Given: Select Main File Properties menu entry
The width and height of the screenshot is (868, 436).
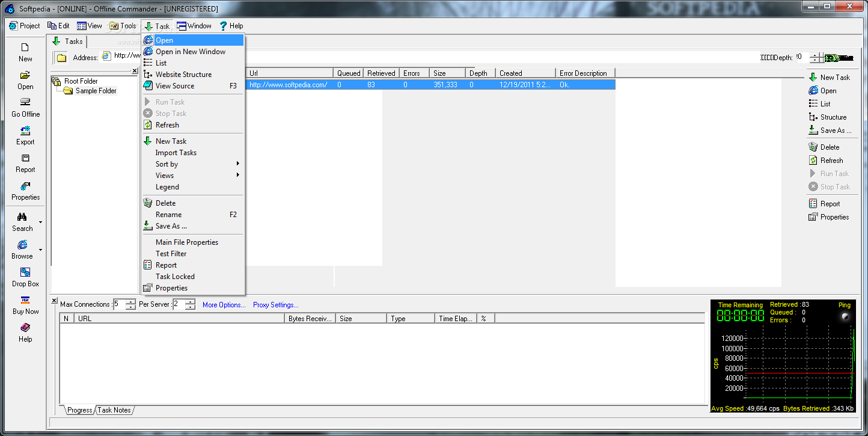Looking at the screenshot, I should [193, 242].
